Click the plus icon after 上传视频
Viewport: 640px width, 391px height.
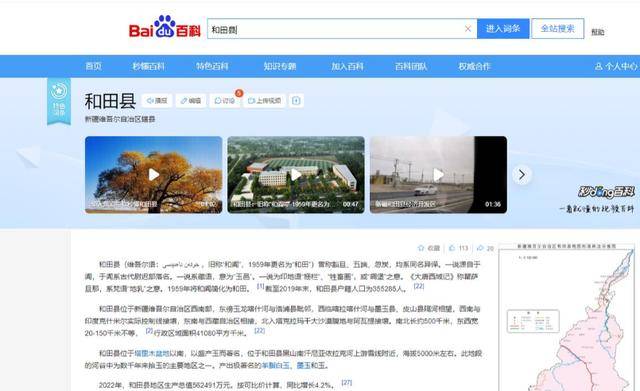click(x=296, y=100)
